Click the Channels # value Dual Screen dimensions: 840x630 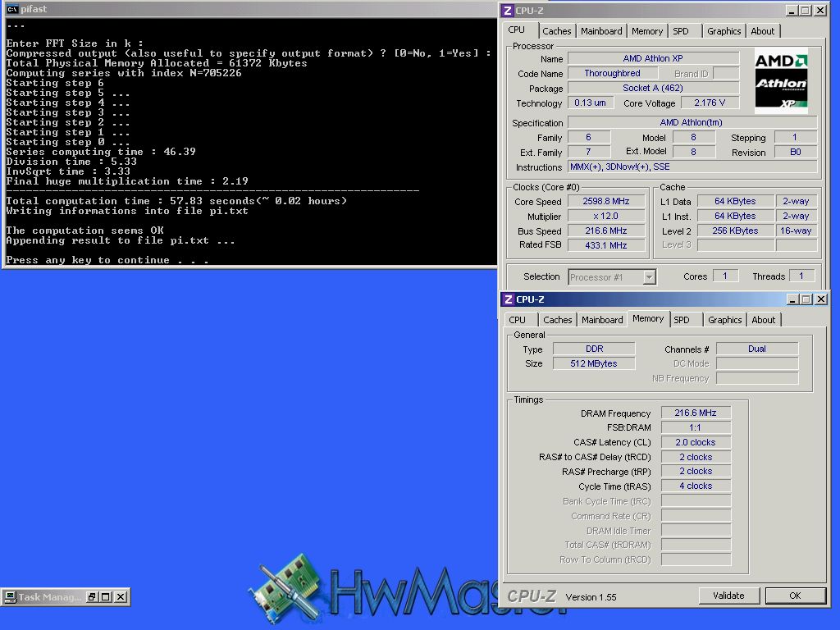tap(757, 349)
